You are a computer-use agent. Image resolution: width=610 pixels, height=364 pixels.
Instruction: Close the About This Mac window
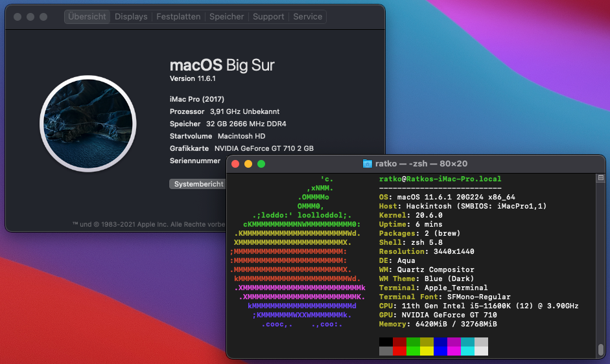[18, 17]
